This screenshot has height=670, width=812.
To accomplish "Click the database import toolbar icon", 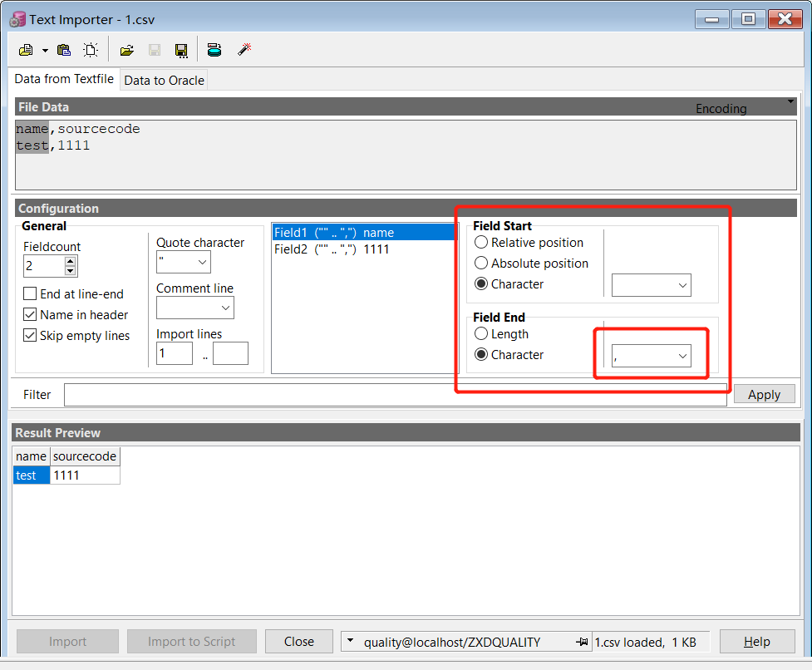I will click(x=214, y=49).
